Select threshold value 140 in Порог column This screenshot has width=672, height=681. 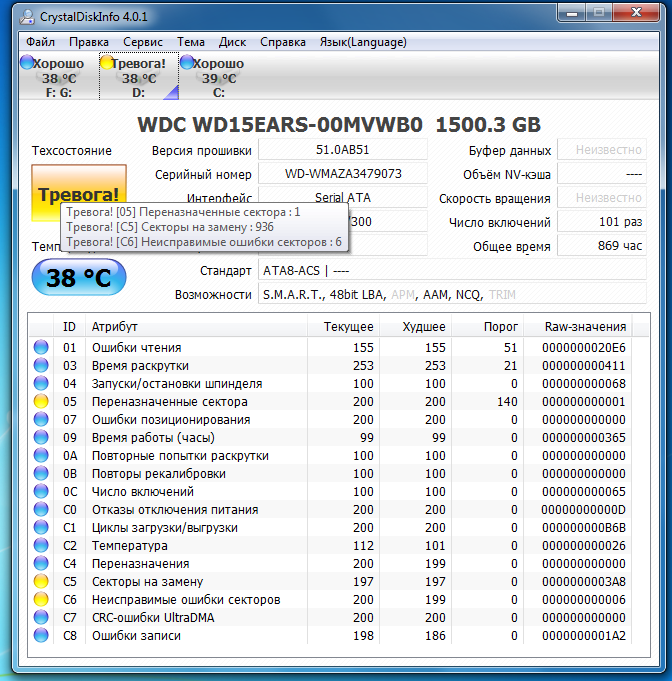(507, 402)
